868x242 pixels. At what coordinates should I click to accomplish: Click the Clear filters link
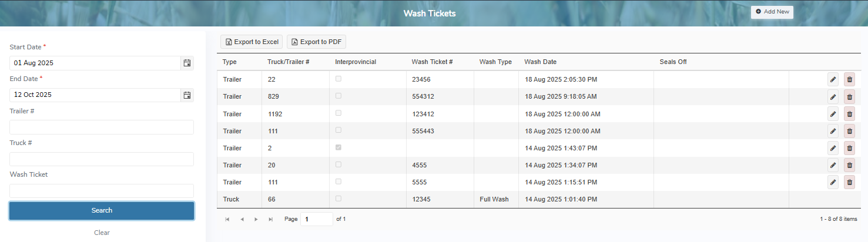pos(102,233)
